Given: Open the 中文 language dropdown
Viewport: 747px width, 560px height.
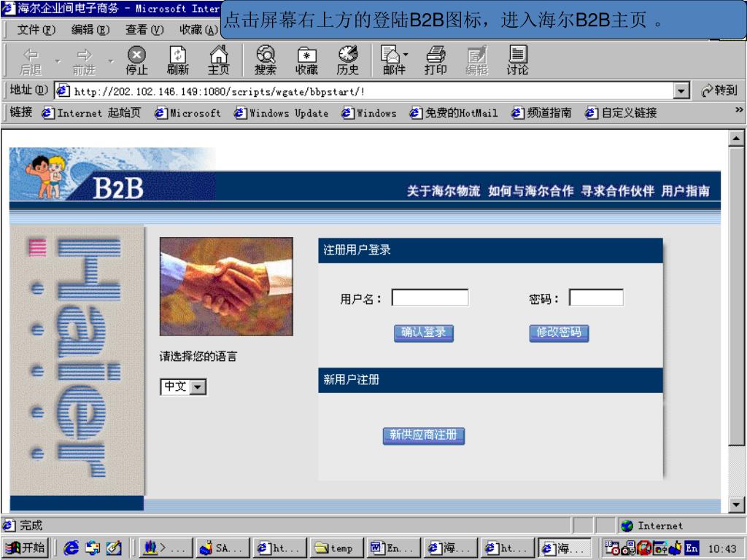Looking at the screenshot, I should coord(198,386).
